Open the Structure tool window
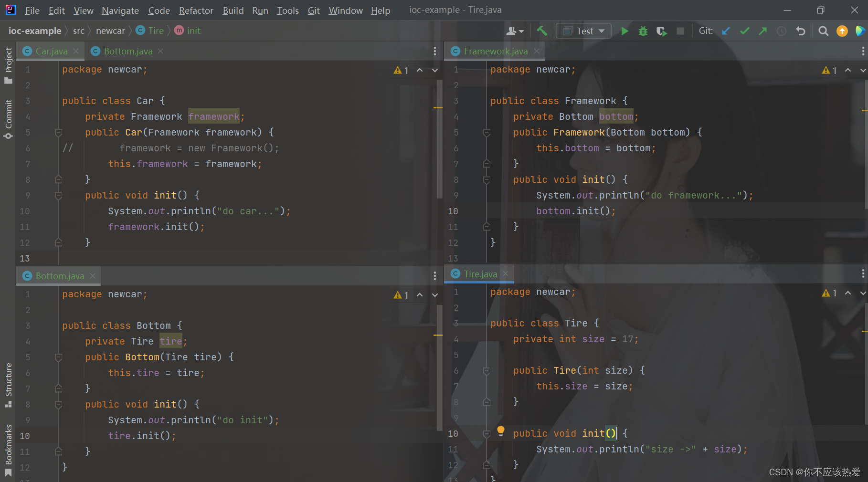 tap(8, 385)
